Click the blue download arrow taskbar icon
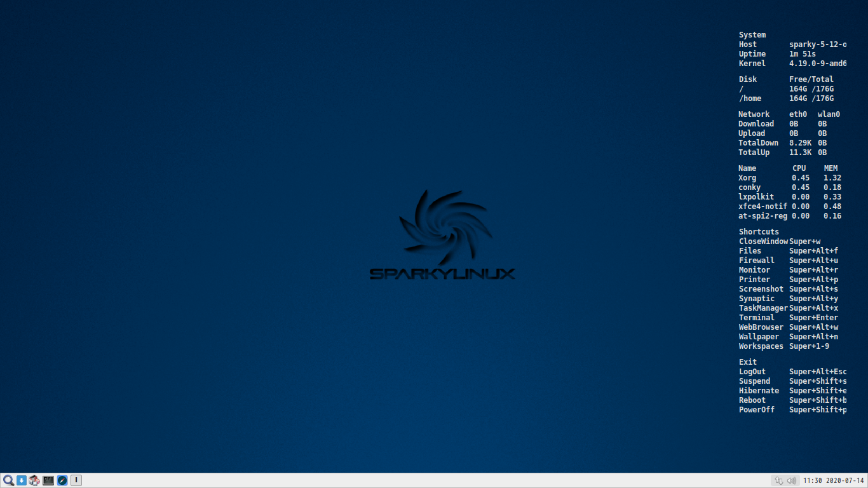 tap(21, 480)
